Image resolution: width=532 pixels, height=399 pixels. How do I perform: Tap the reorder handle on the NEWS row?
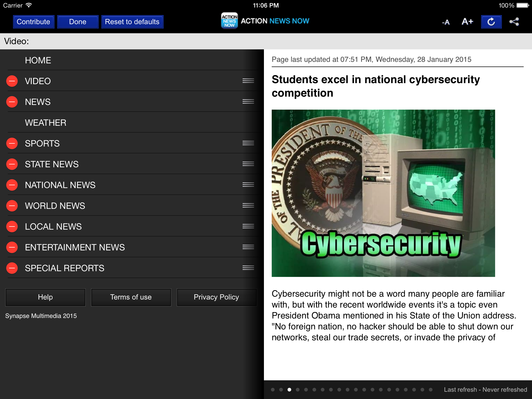(x=248, y=102)
